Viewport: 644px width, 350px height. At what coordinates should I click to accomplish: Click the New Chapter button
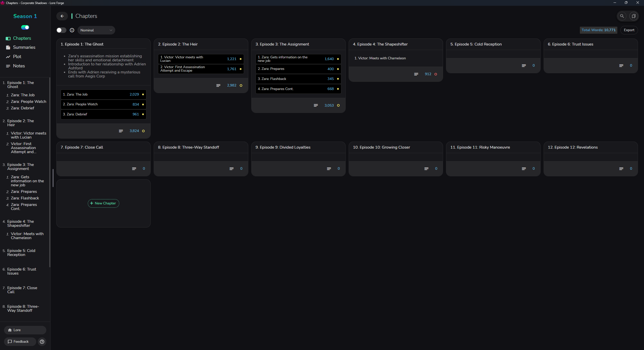click(x=103, y=203)
